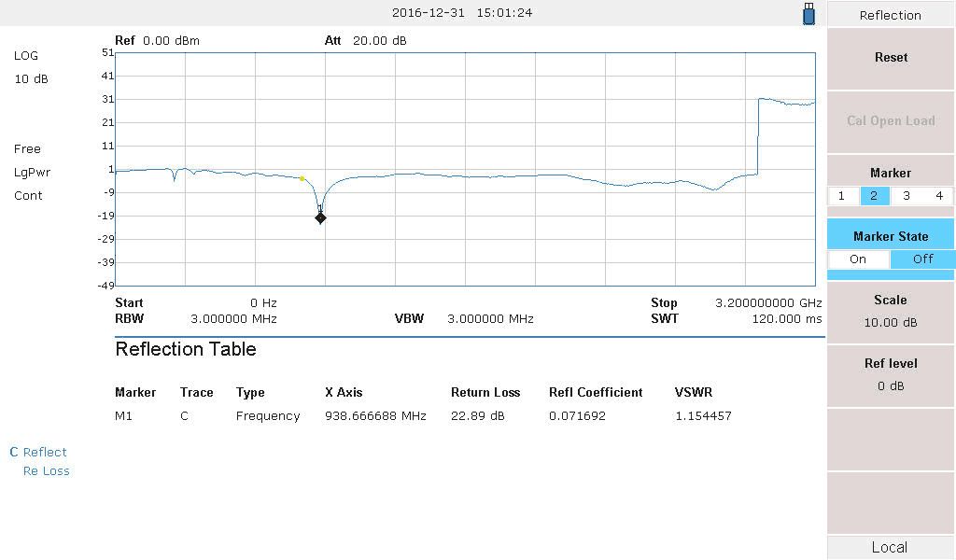The image size is (956, 560).
Task: Click the Reflection menu title
Action: (x=890, y=15)
